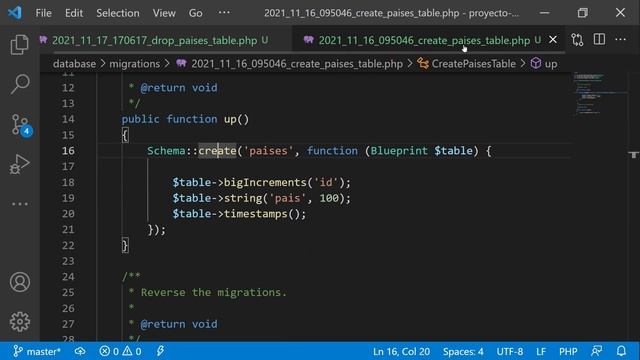
Task: Click CreatePaisesTable class breadcrumb
Action: [473, 64]
